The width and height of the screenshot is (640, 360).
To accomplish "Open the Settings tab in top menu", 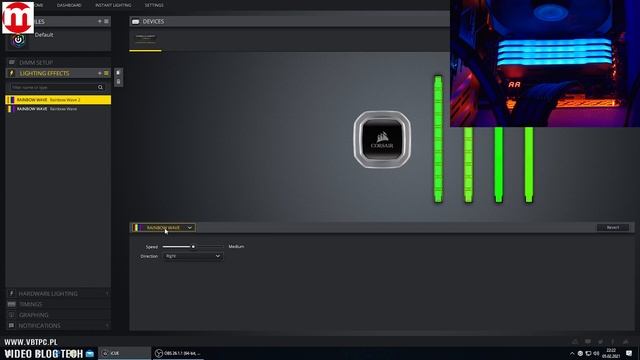I will tap(154, 5).
